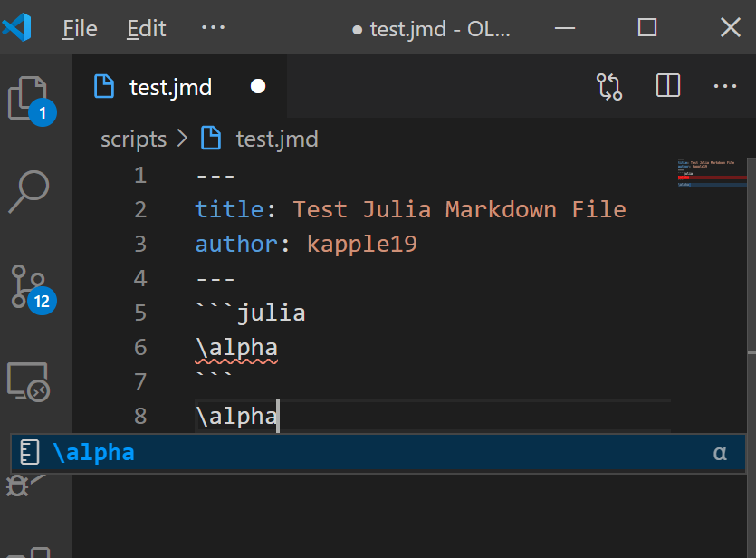Click line number 4 in gutter
The height and width of the screenshot is (558, 756).
tap(140, 278)
